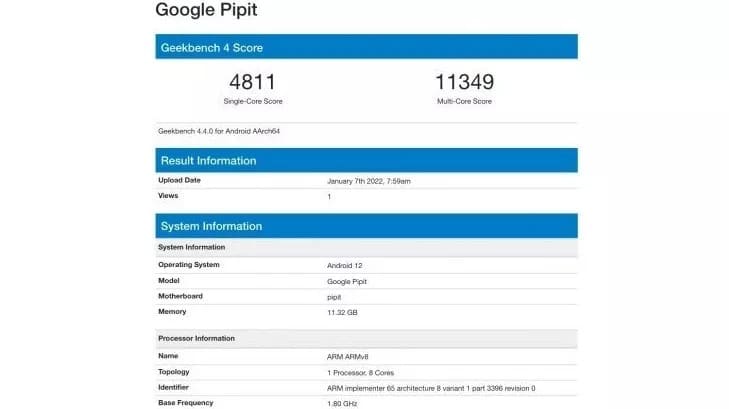This screenshot has width=729, height=409.
Task: Click the Google Pipit page title
Action: point(206,10)
